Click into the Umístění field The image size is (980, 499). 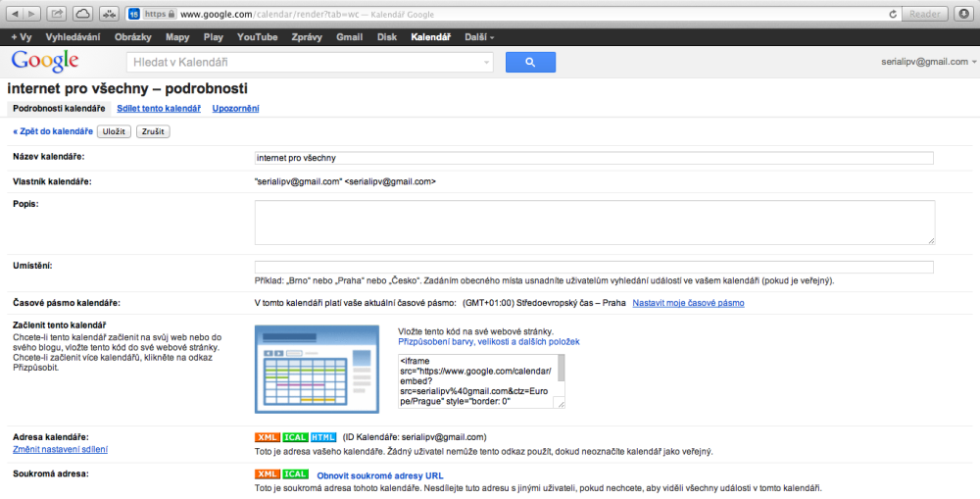coord(594,267)
